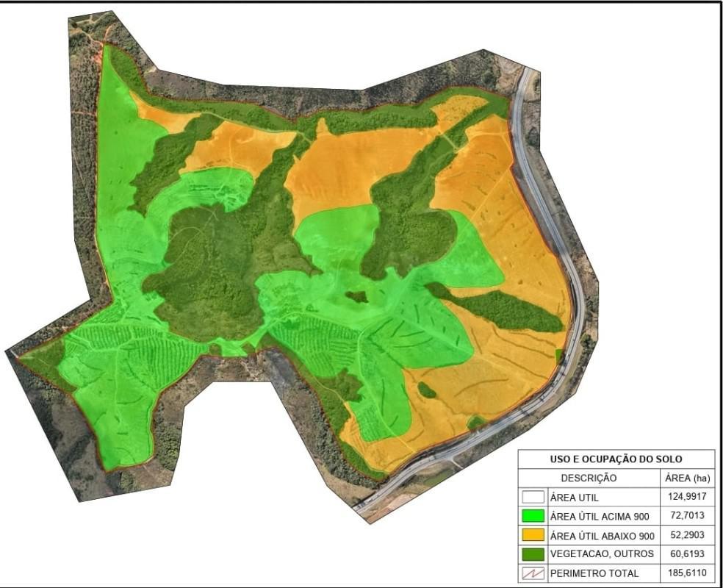Click the small dark vegetation island in central green field
Screen dimensions: 723x588
coord(357,297)
